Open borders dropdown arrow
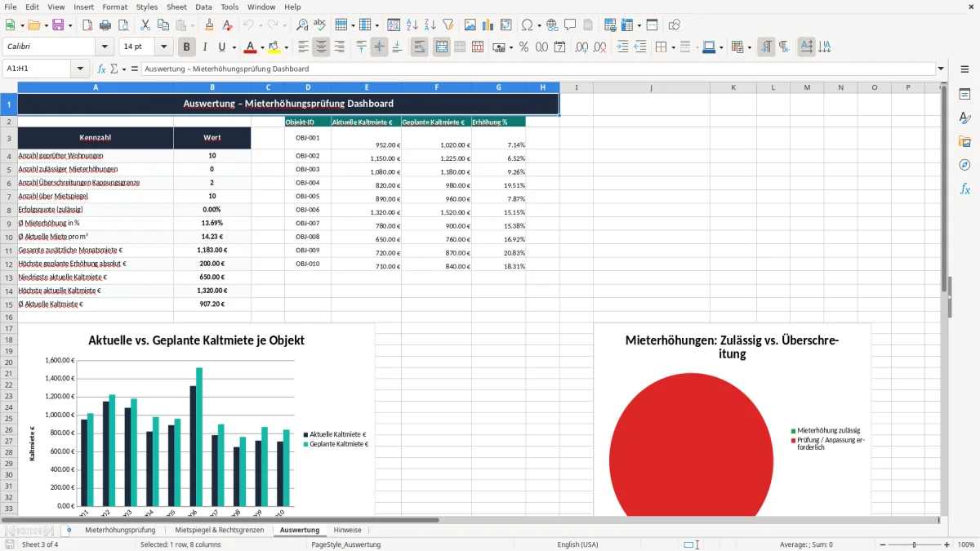 click(673, 47)
